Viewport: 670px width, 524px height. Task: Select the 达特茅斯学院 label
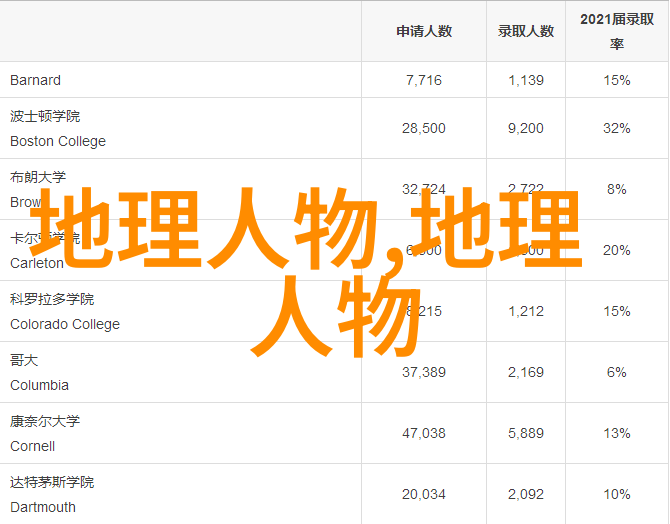[x=52, y=483]
